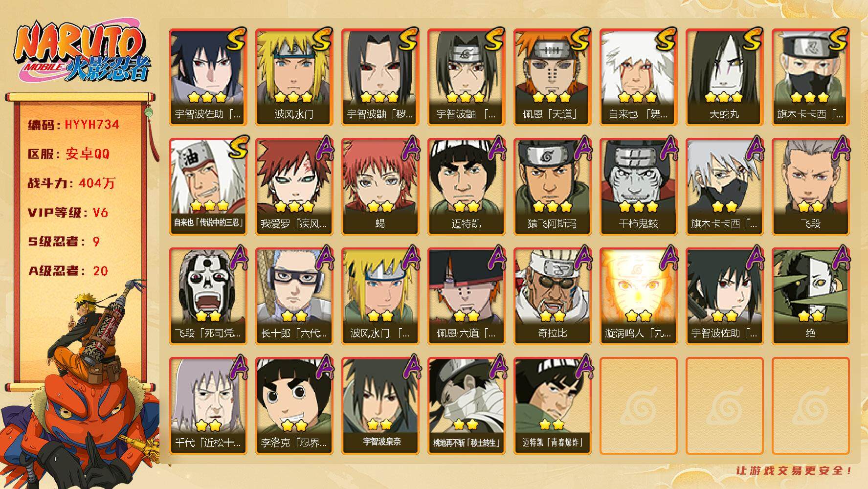Click the 宇智波泉奈 ninja card
Image resolution: width=868 pixels, height=489 pixels.
(x=380, y=405)
